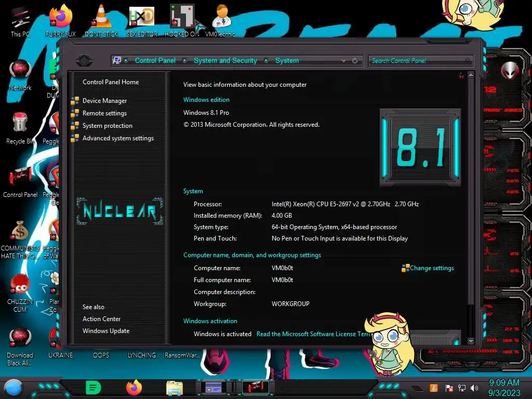Open Windows Update under See also
532x399 pixels.
(106, 331)
